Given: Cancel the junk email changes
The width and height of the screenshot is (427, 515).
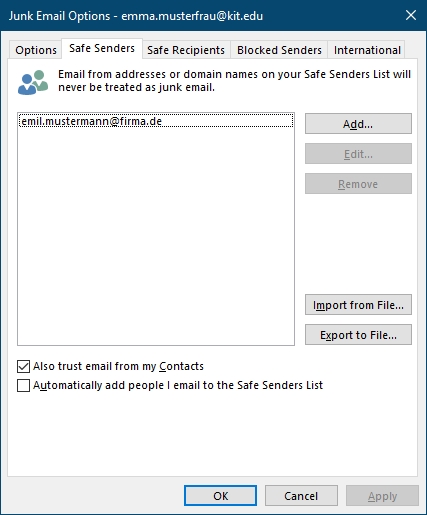Looking at the screenshot, I should (x=301, y=496).
